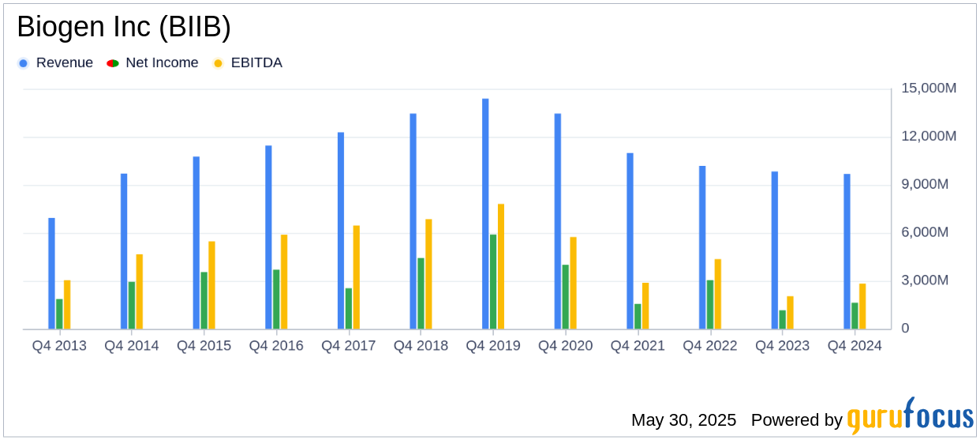
Task: Click the Q4 2013 yellow EBITDA bar
Action: [x=67, y=305]
